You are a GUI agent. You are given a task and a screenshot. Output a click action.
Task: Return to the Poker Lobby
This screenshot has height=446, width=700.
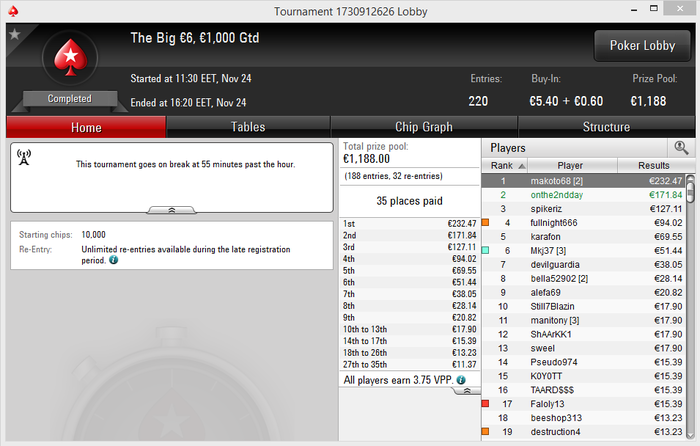coord(642,46)
